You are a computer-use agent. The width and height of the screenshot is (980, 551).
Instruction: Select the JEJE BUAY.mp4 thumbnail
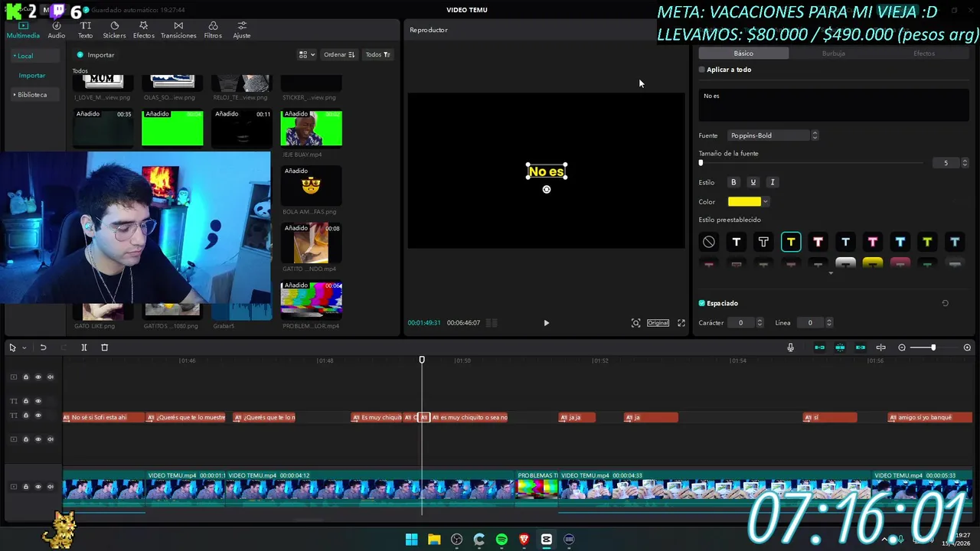312,128
